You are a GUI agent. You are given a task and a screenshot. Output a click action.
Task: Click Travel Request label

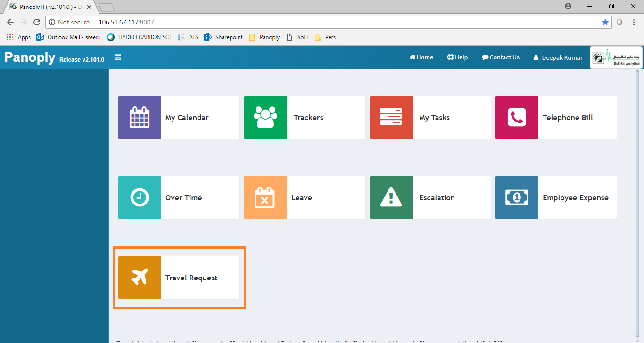click(x=191, y=278)
